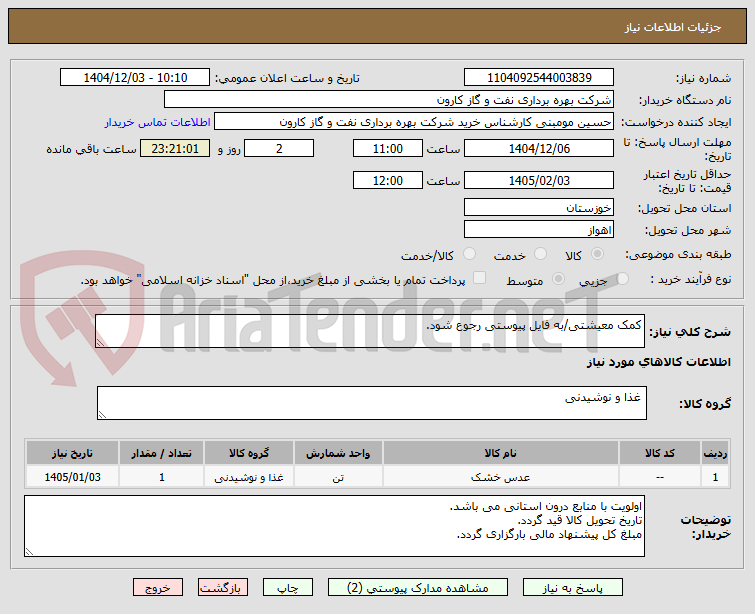Click the request creator name field
The image size is (755, 614).
(414, 122)
